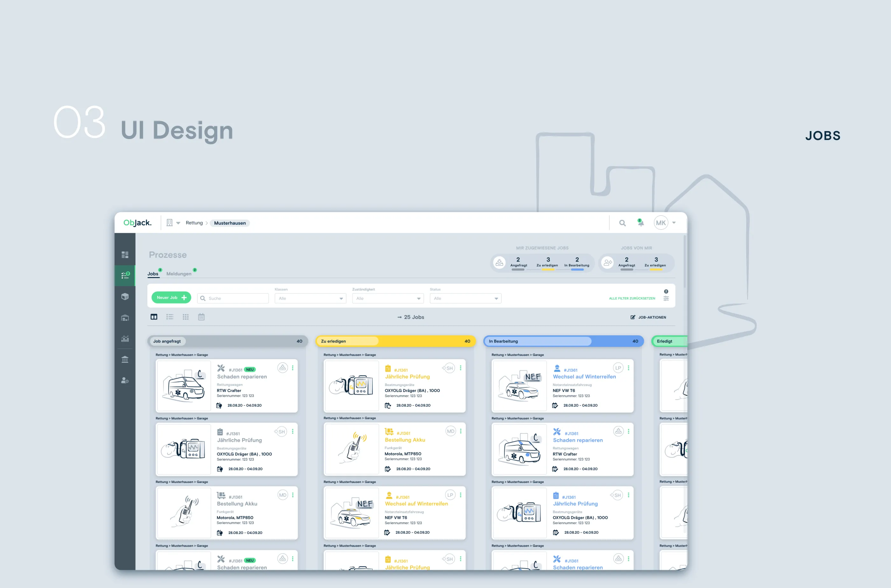Select the Jobs tab
This screenshot has height=588, width=891.
(153, 274)
